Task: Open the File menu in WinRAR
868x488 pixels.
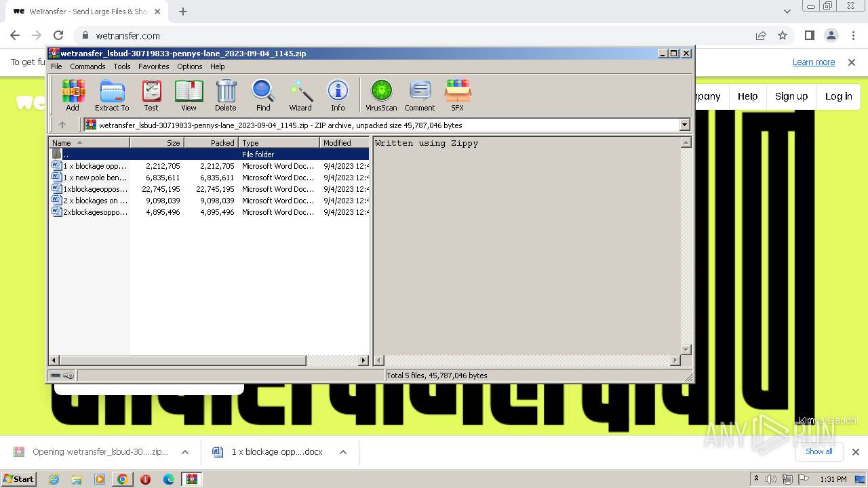Action: point(56,66)
